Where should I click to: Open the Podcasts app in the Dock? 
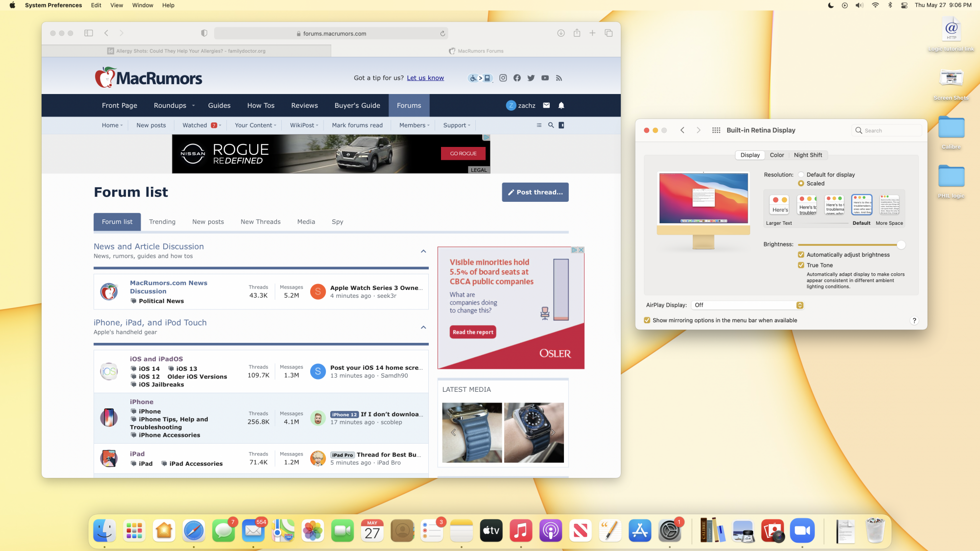tap(550, 531)
